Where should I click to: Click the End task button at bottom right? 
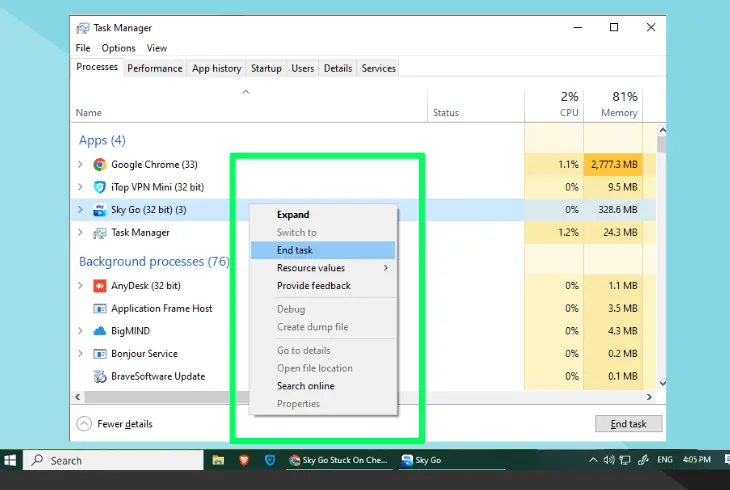pyautogui.click(x=629, y=424)
